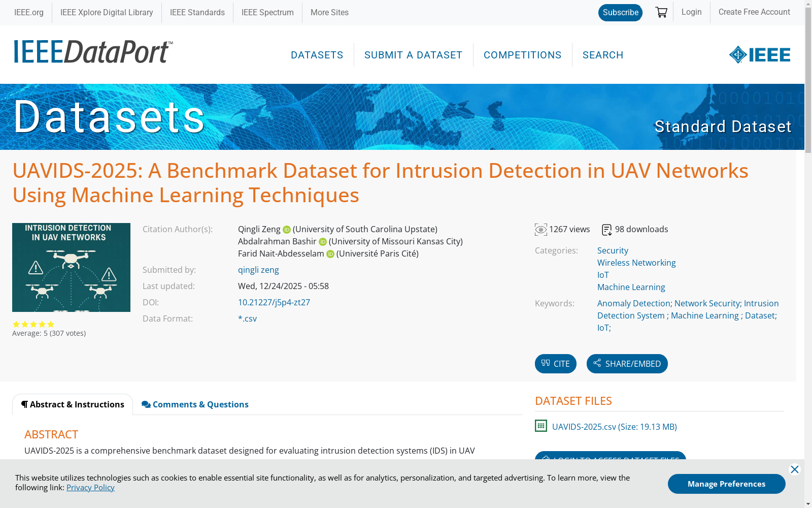Click the last updated date text
Screen dimensions: 812x508
(283, 286)
